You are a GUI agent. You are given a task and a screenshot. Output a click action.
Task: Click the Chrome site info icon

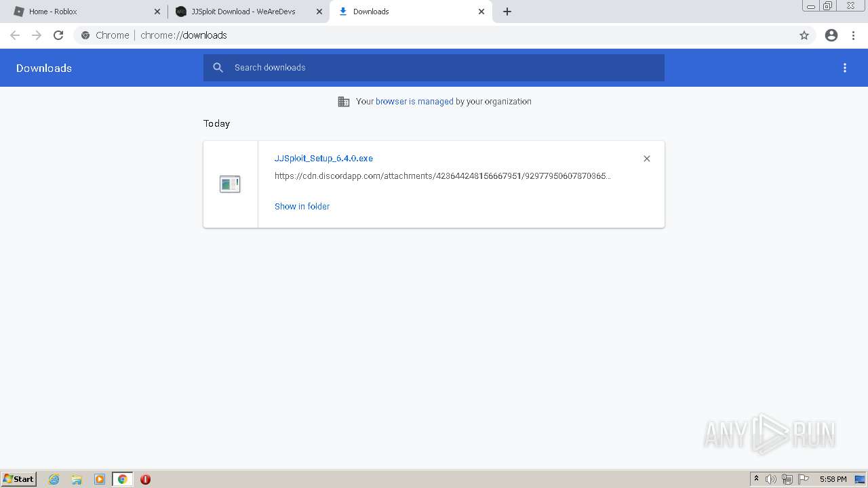coord(85,35)
